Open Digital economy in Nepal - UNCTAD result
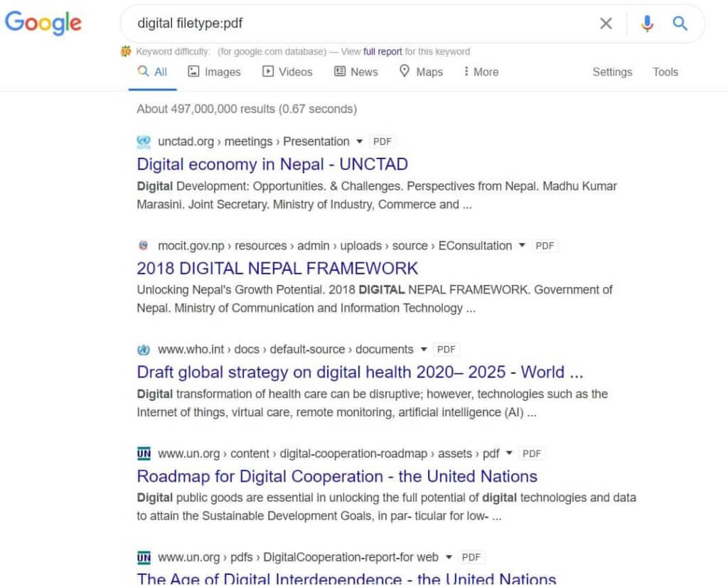The image size is (728, 587). (272, 164)
